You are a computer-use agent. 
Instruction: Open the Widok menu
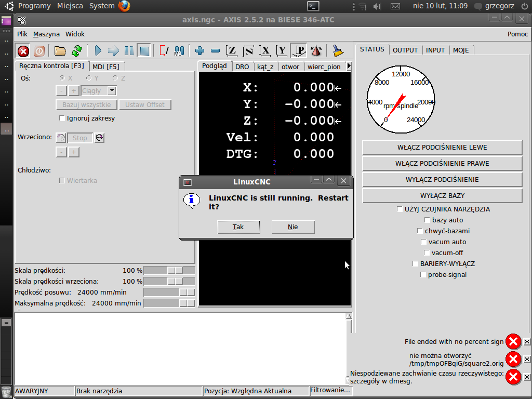(x=75, y=34)
